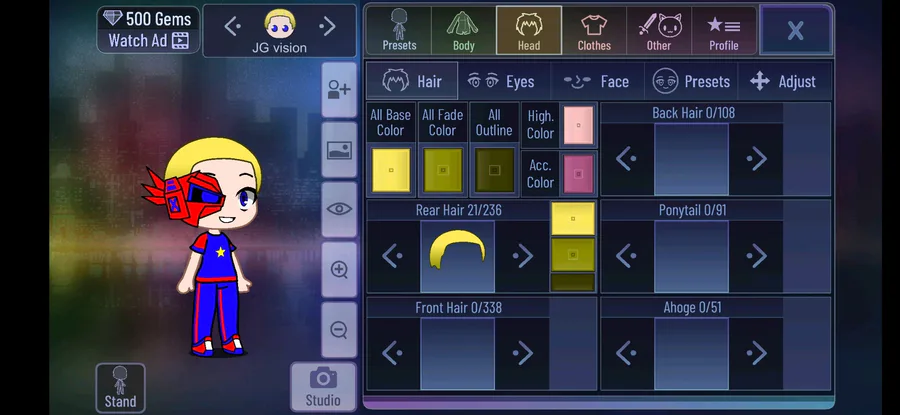Viewport: 900px width, 415px height.
Task: Switch to the Hair sub-tab
Action: click(412, 82)
